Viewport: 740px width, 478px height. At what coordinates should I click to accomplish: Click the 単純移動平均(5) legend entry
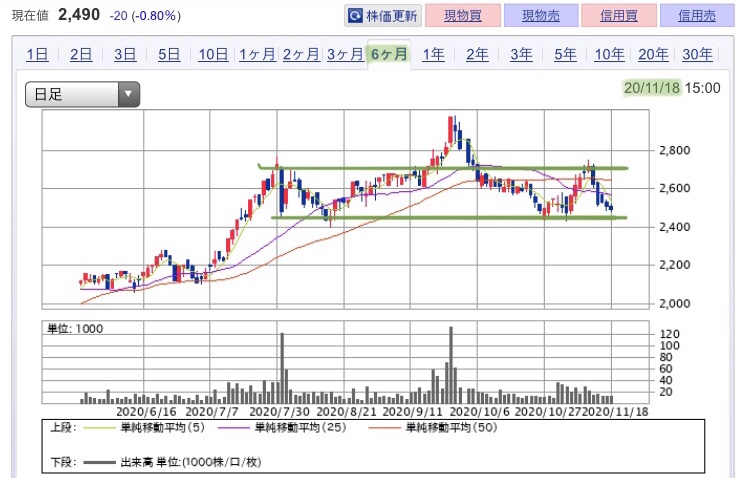coord(163,428)
